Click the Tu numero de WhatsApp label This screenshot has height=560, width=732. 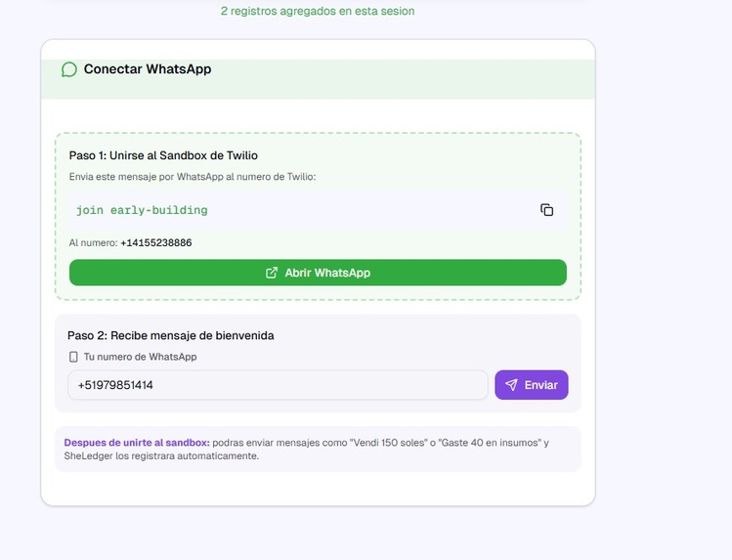tap(140, 357)
